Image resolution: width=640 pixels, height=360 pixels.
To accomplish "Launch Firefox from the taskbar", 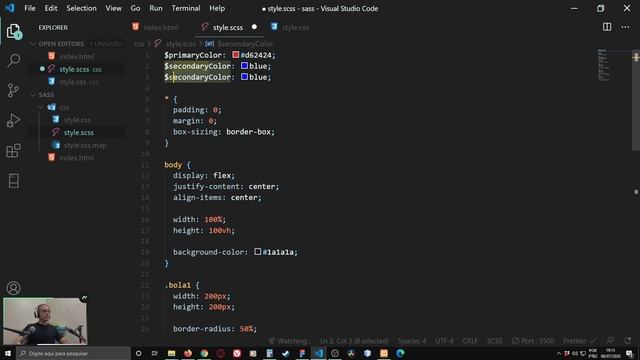I will click(188, 353).
